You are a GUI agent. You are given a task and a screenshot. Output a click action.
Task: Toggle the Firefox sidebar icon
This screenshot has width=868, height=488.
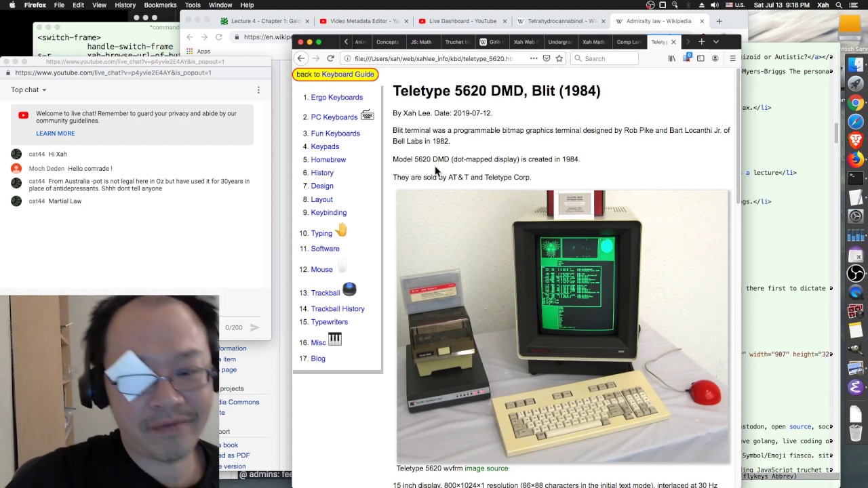701,58
